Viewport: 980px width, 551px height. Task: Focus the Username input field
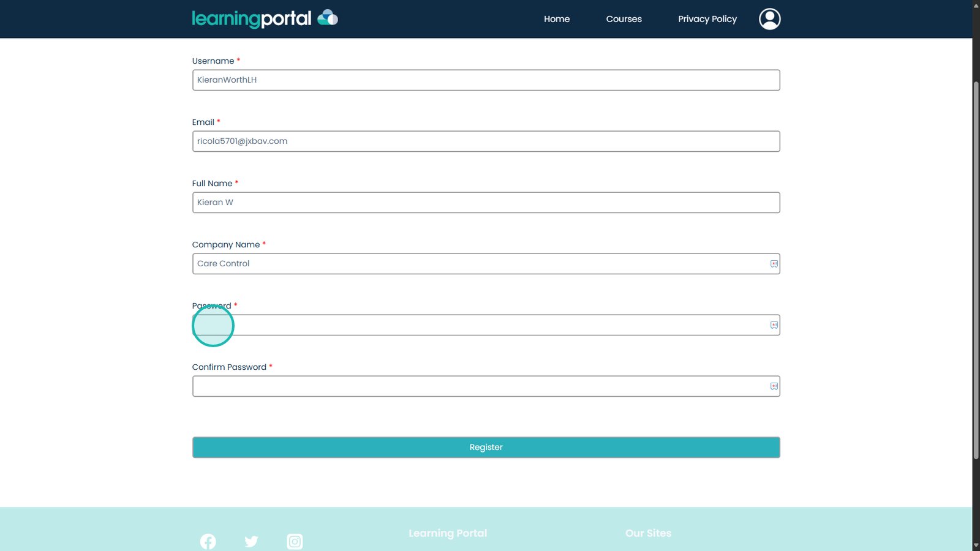point(485,80)
